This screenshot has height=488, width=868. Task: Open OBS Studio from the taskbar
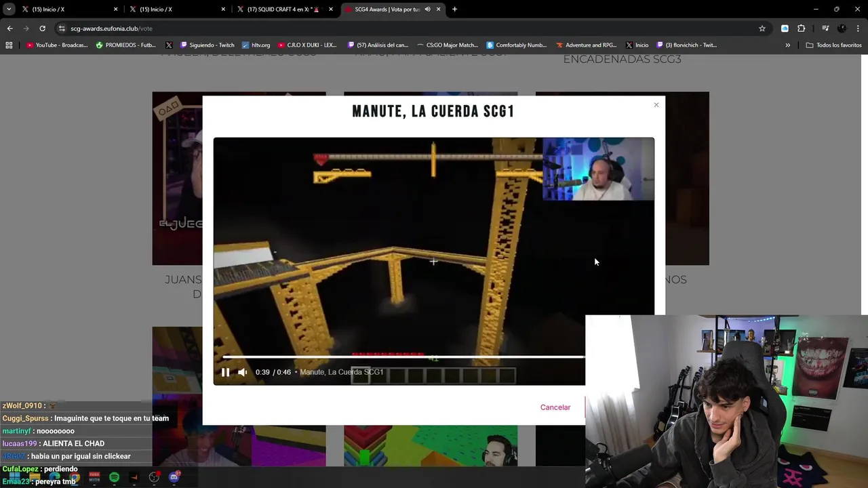coord(154,477)
